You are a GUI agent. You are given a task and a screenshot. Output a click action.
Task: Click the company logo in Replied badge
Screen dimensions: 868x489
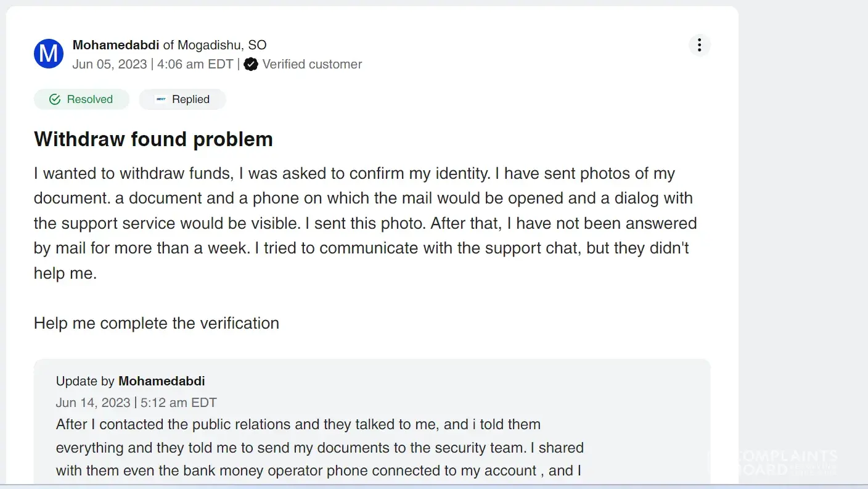pos(161,99)
